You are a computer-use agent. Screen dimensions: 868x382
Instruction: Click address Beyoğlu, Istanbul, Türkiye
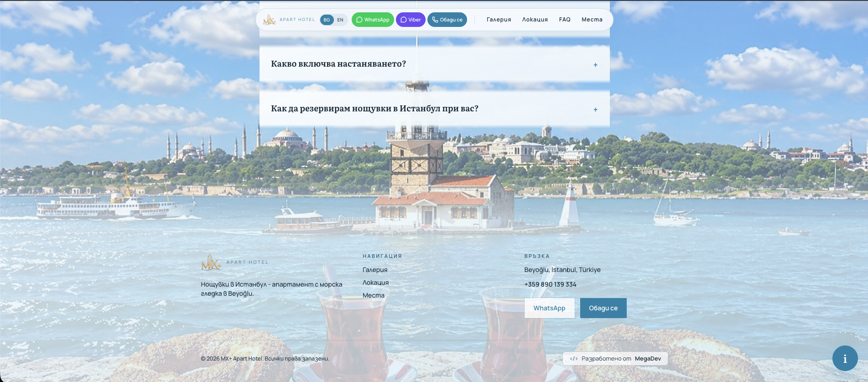[x=562, y=270]
